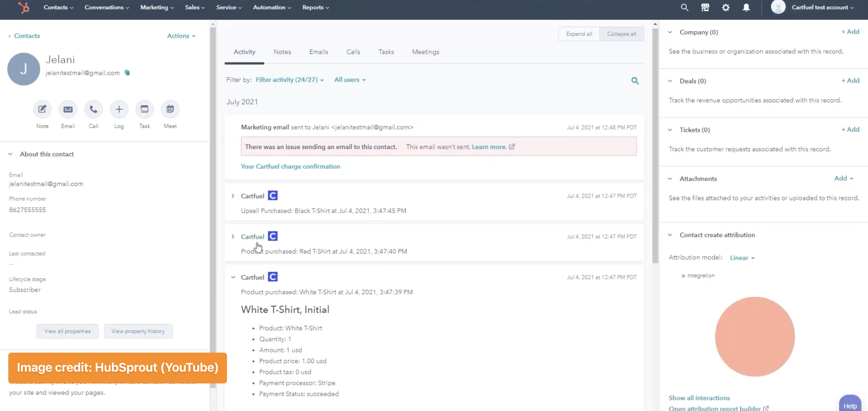Click Expand all button
Screen dimensions: 868x411
click(x=579, y=34)
